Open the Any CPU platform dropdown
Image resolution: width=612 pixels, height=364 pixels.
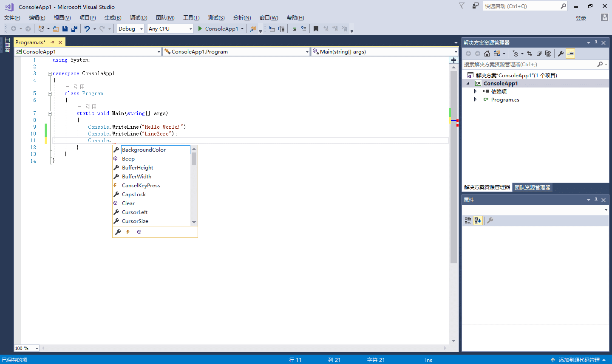coord(190,29)
